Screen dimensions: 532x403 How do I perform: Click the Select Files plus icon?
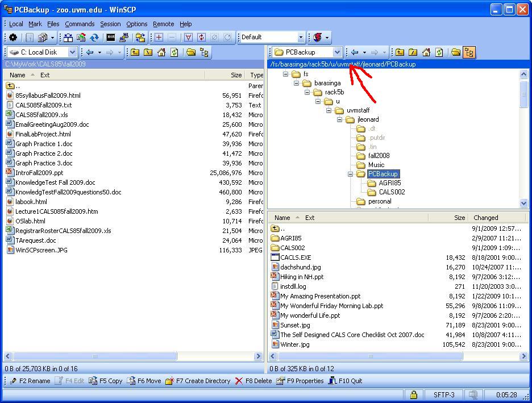pos(159,38)
